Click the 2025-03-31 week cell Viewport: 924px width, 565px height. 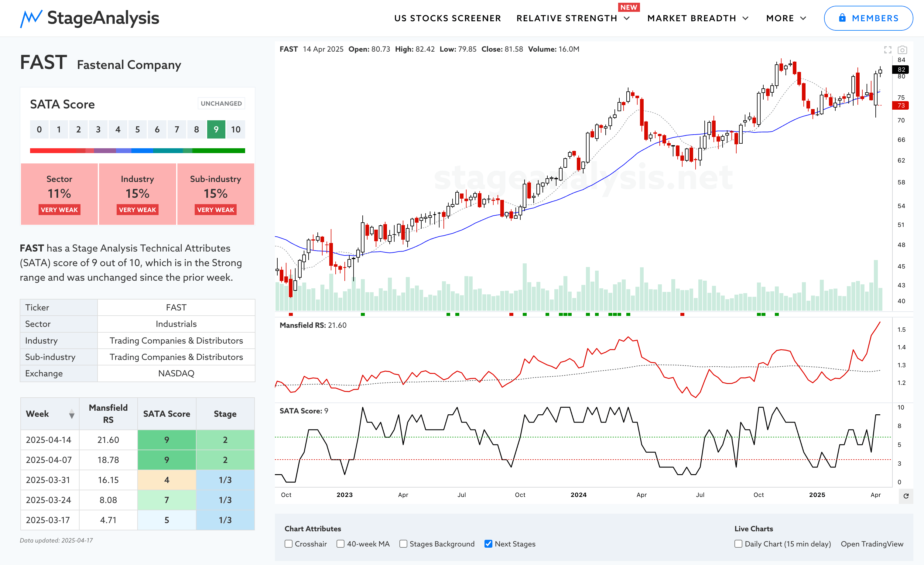(x=50, y=480)
